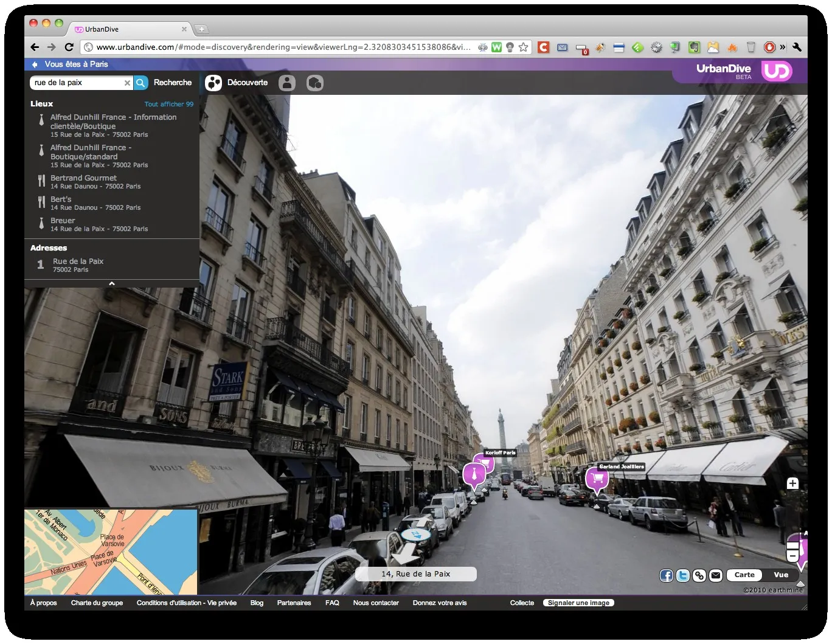Click the Korloff Paris shopping marker
This screenshot has height=644, width=832.
[485, 465]
